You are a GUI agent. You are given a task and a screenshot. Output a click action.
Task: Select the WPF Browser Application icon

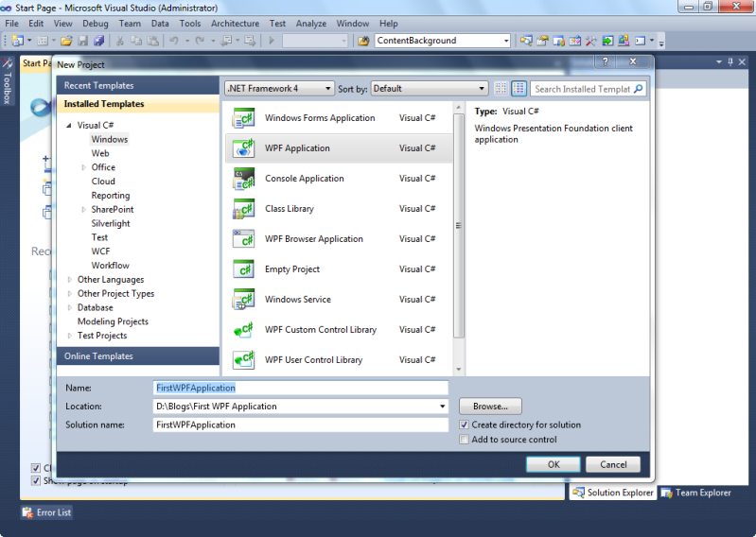coord(244,239)
